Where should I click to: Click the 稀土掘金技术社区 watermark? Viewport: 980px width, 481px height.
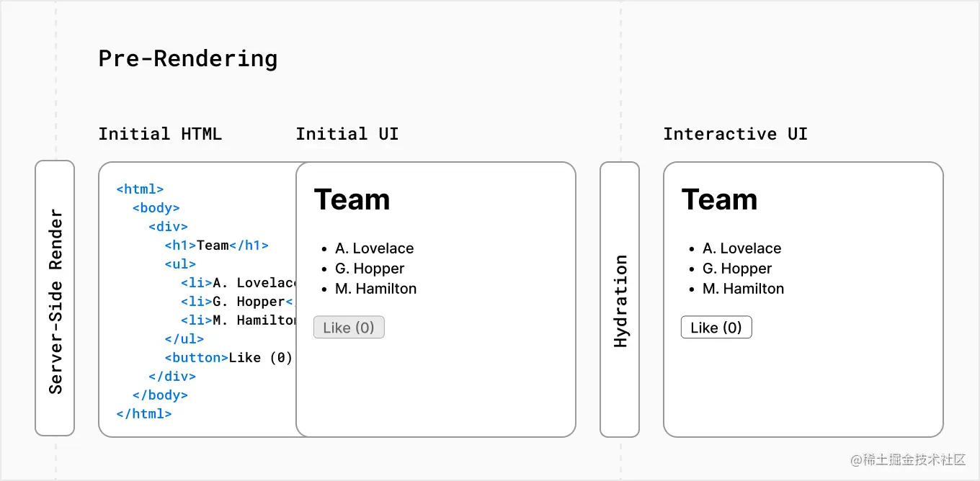pos(907,460)
